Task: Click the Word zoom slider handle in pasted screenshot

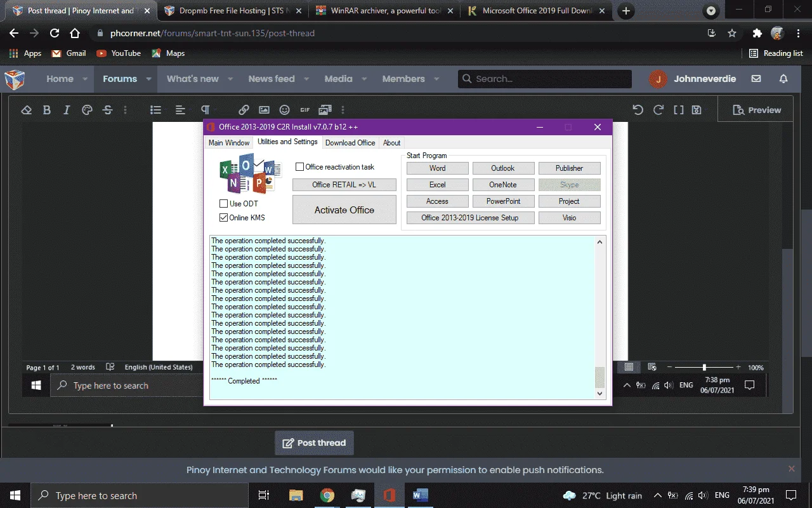Action: (x=704, y=367)
